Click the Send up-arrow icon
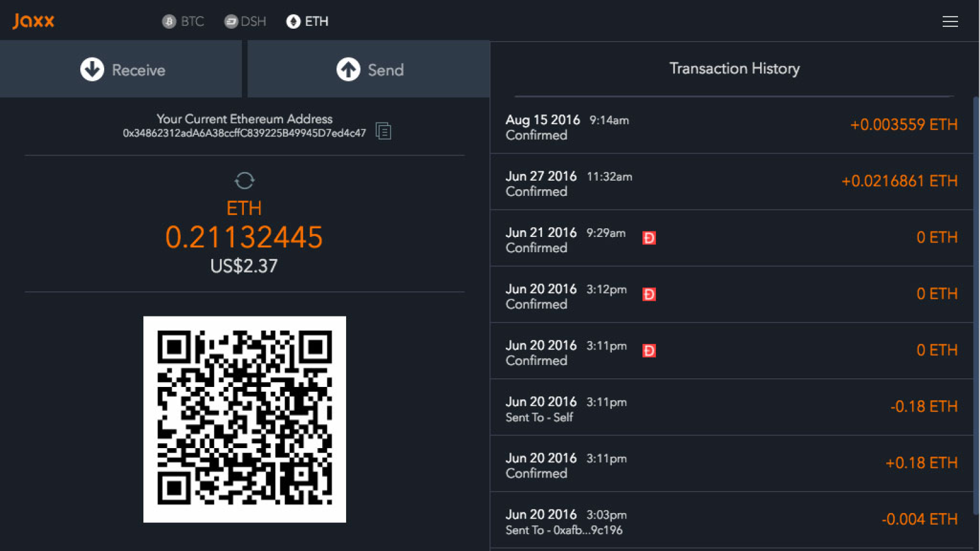The image size is (980, 551). tap(349, 69)
